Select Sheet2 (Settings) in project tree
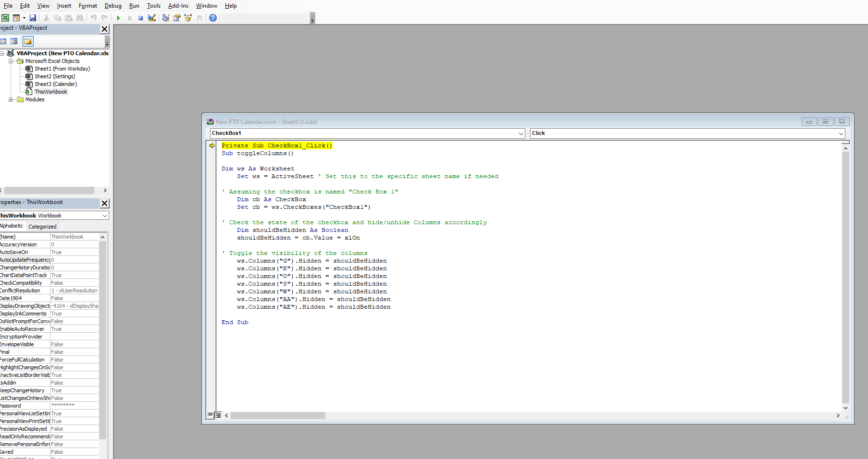The width and height of the screenshot is (868, 459). pos(55,76)
